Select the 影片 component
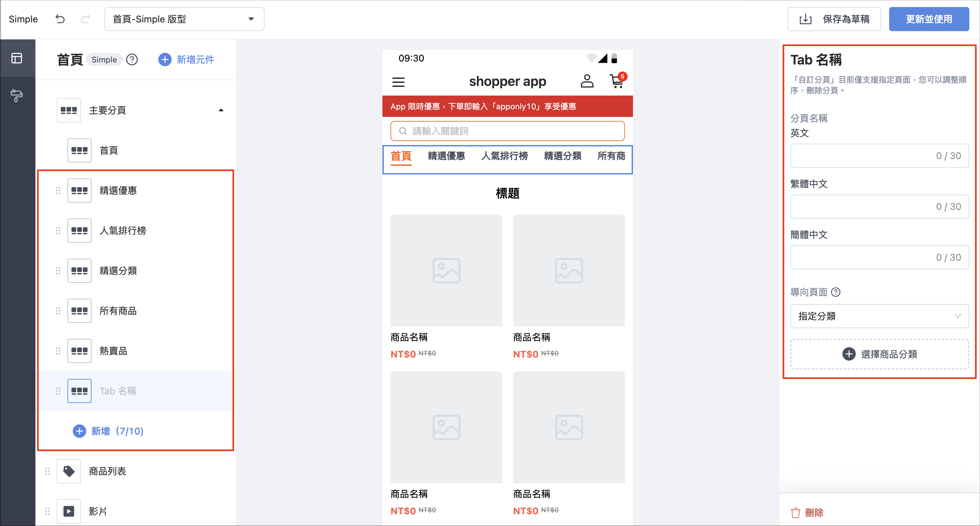This screenshot has height=526, width=980. 136,511
